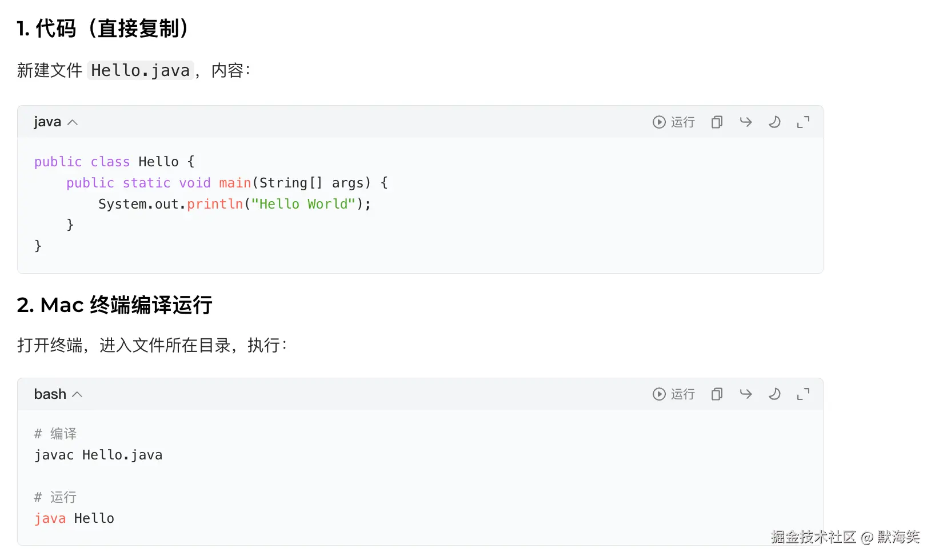The height and width of the screenshot is (560, 935).
Task: Click the play circle icon in Java header
Action: point(659,122)
